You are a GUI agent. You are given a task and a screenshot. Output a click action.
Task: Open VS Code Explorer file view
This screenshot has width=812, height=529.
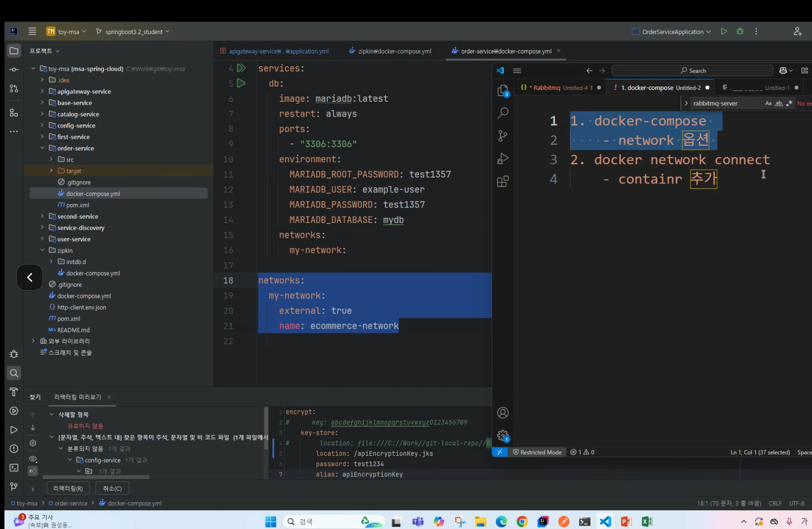pos(503,90)
